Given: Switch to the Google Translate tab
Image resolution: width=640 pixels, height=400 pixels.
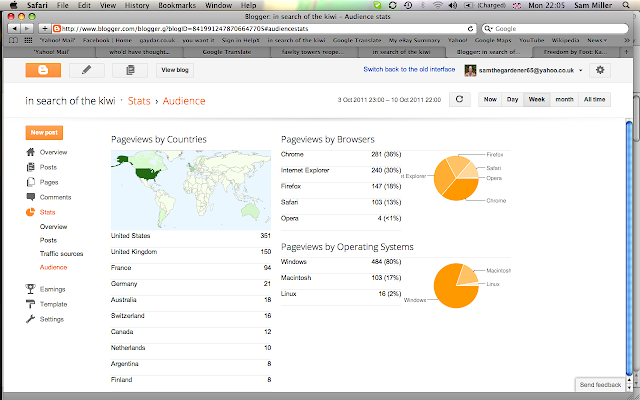Looking at the screenshot, I should [227, 52].
